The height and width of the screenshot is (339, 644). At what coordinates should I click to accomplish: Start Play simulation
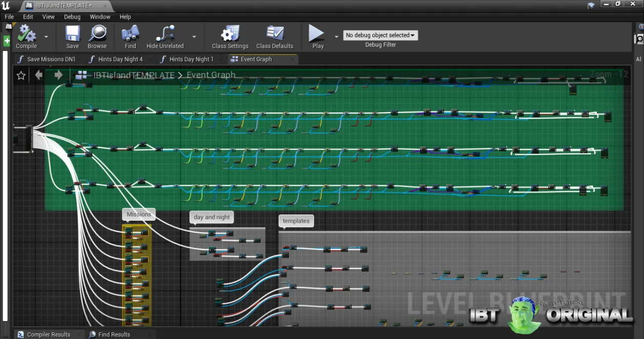click(x=318, y=37)
